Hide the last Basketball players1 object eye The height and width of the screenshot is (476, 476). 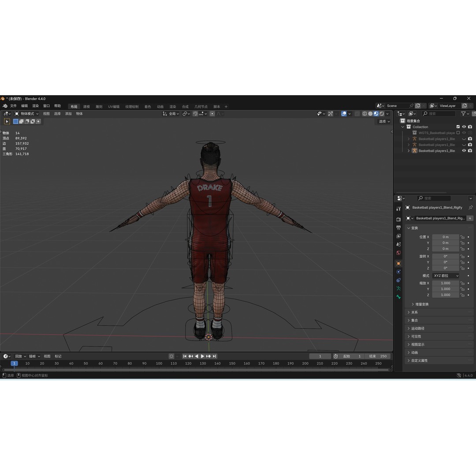click(x=464, y=151)
